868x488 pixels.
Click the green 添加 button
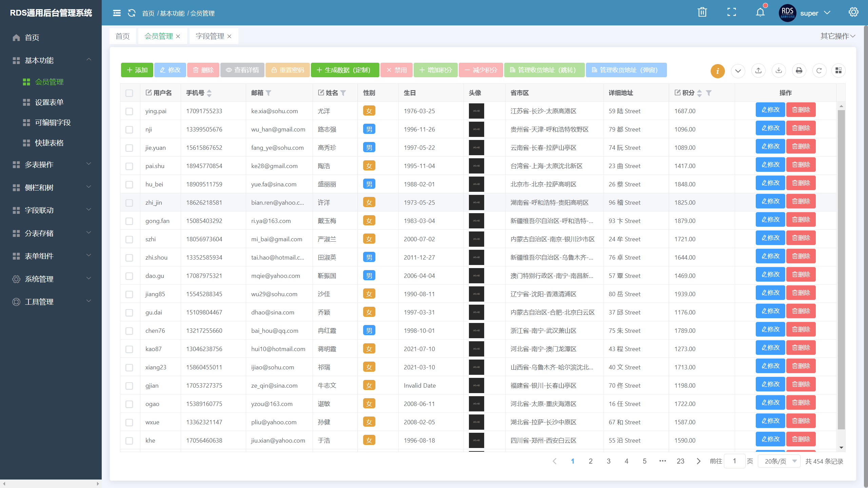137,70
